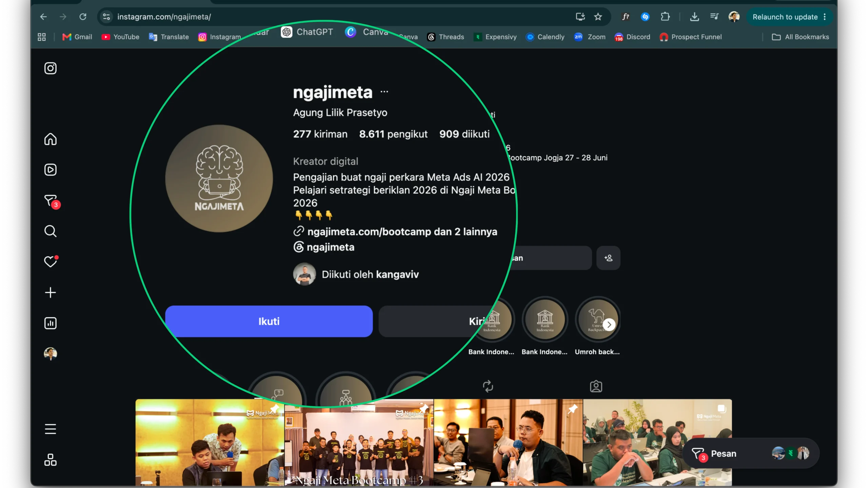Open the Umroh back... story highlight
Image resolution: width=868 pixels, height=488 pixels.
click(597, 326)
